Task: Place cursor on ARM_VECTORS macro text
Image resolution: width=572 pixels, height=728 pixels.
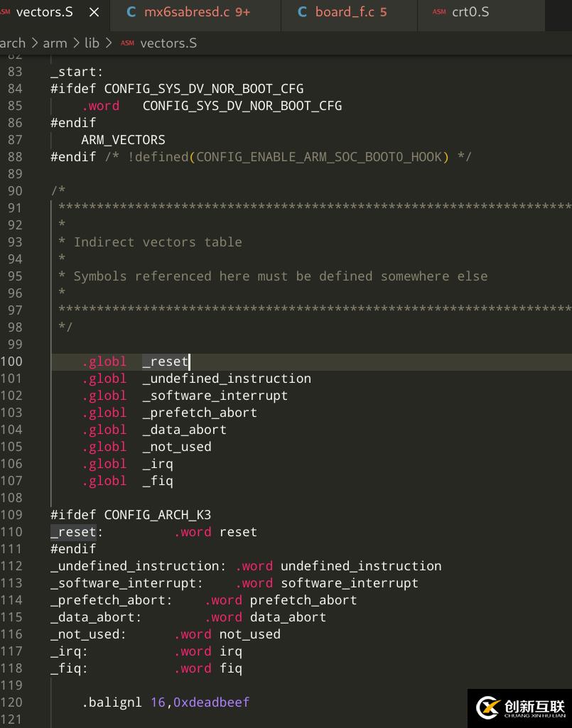Action: 123,140
